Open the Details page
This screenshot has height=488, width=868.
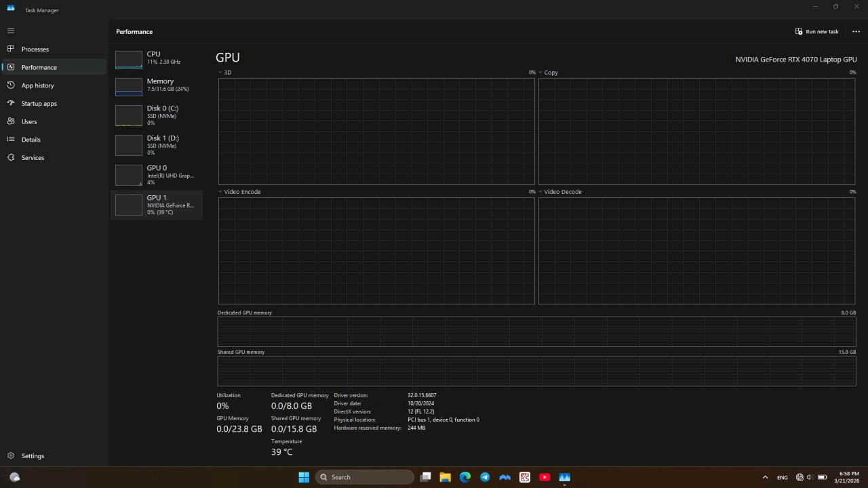pos(31,139)
